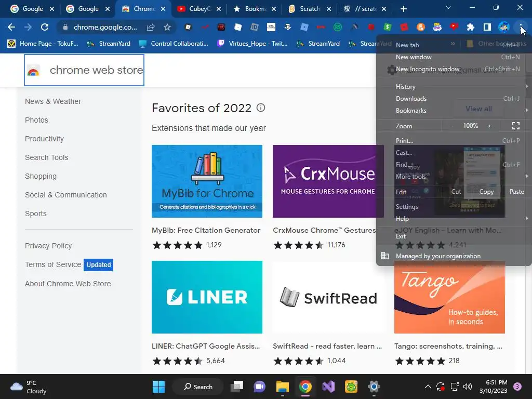
Task: Bookmark this page with the star icon
Action: 167,27
